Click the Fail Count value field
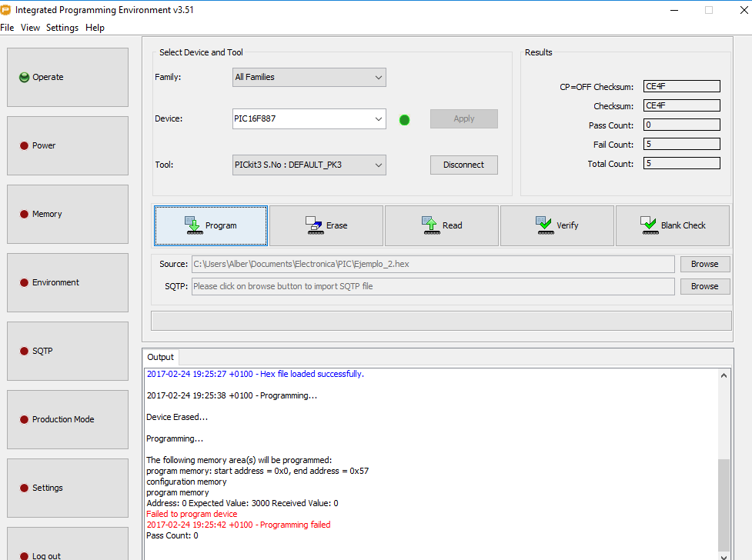Screen dimensions: 752x560 click(681, 144)
